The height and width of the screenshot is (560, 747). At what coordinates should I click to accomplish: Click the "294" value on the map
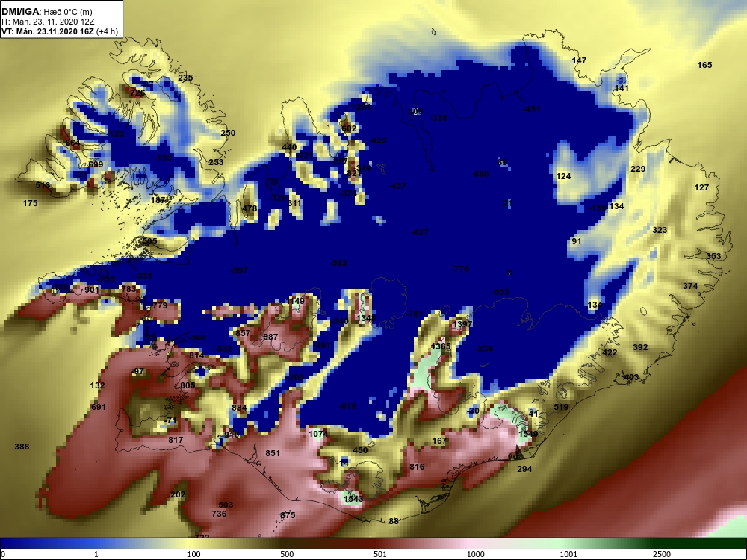tap(524, 469)
